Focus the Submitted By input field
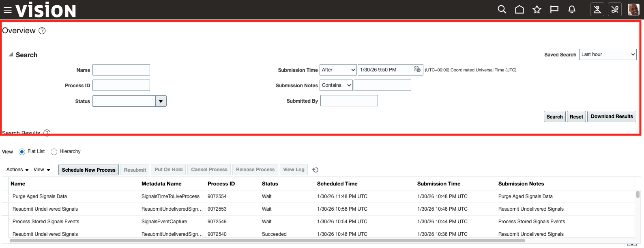The width and height of the screenshot is (644, 248). tap(349, 101)
